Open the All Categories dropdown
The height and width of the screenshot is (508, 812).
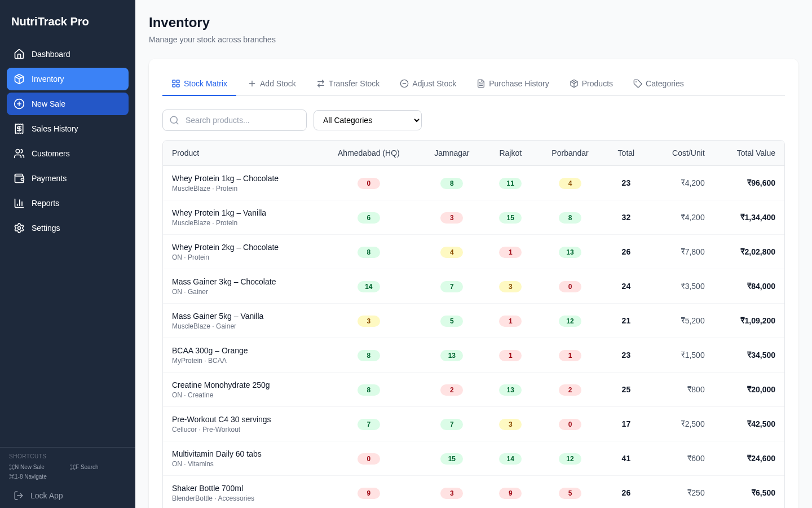pyautogui.click(x=368, y=120)
